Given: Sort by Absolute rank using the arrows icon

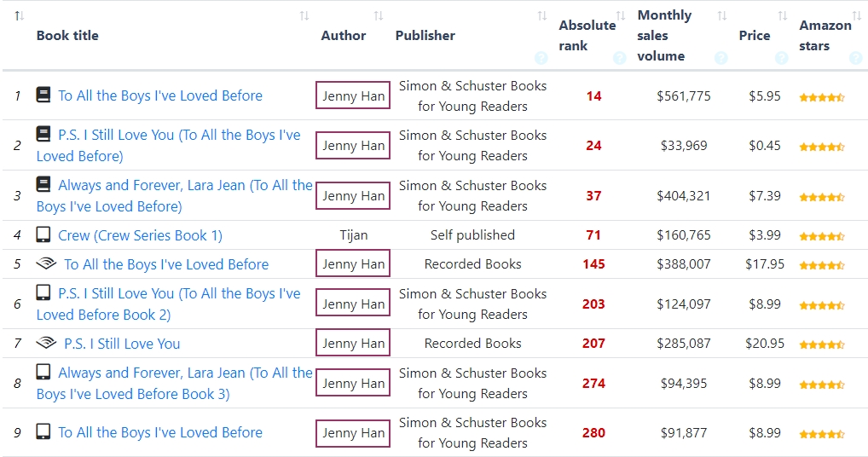Looking at the screenshot, I should point(621,16).
